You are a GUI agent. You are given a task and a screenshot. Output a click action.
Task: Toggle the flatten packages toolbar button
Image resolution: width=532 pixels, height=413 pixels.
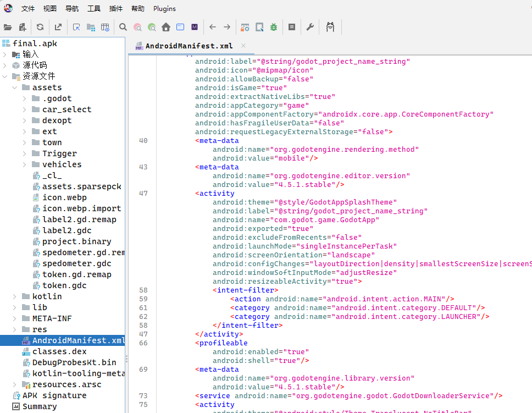91,27
